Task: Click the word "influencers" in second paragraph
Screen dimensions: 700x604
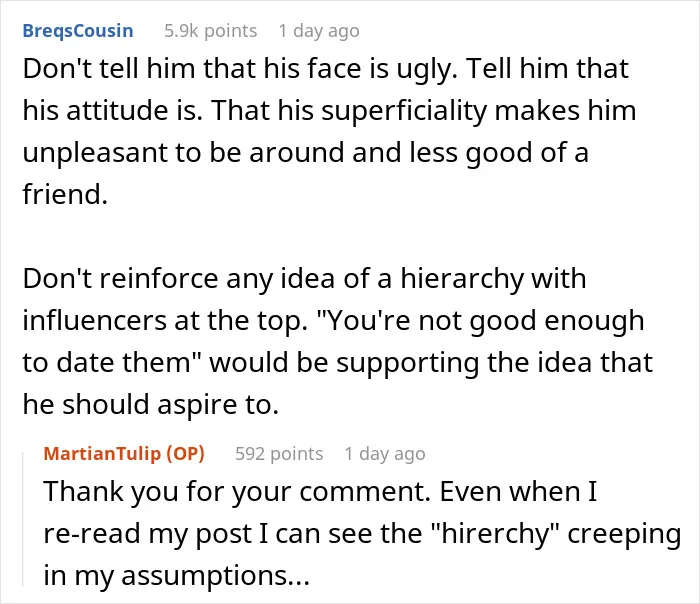Action: click(x=95, y=320)
